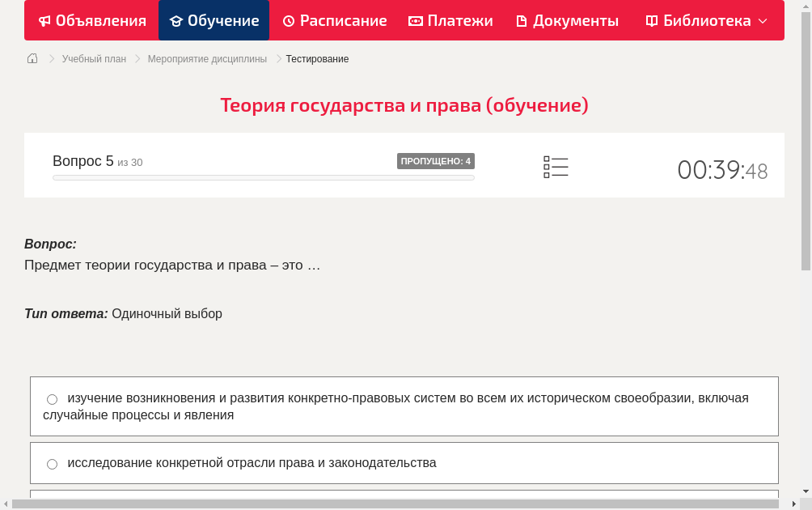Switch to the Расписание tab
The width and height of the screenshot is (812, 510).
(334, 20)
